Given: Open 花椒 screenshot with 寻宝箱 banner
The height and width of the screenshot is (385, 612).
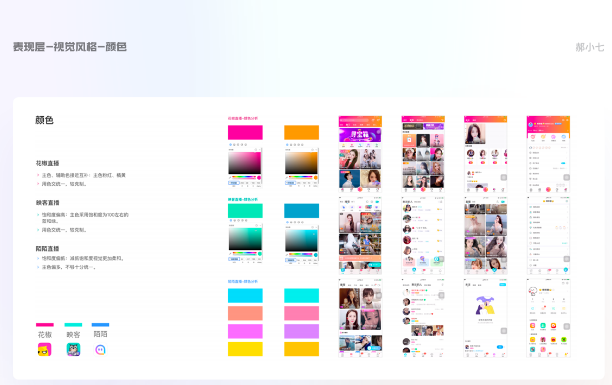Looking at the screenshot, I should (x=360, y=154).
